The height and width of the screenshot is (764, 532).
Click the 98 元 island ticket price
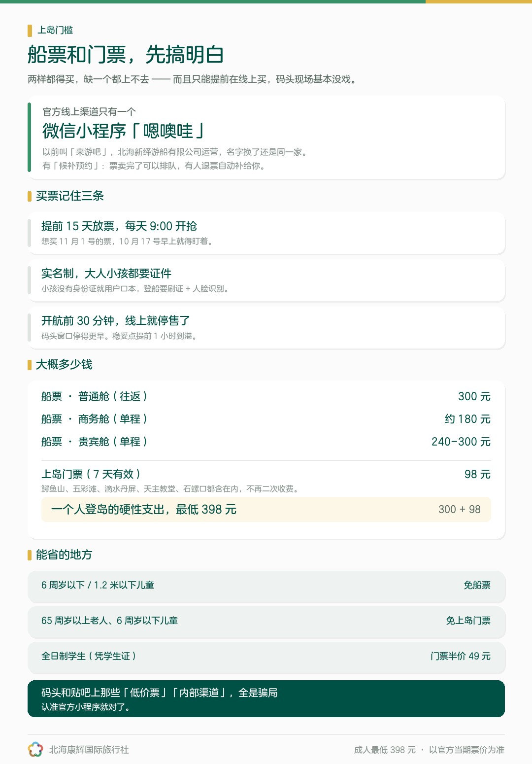478,474
